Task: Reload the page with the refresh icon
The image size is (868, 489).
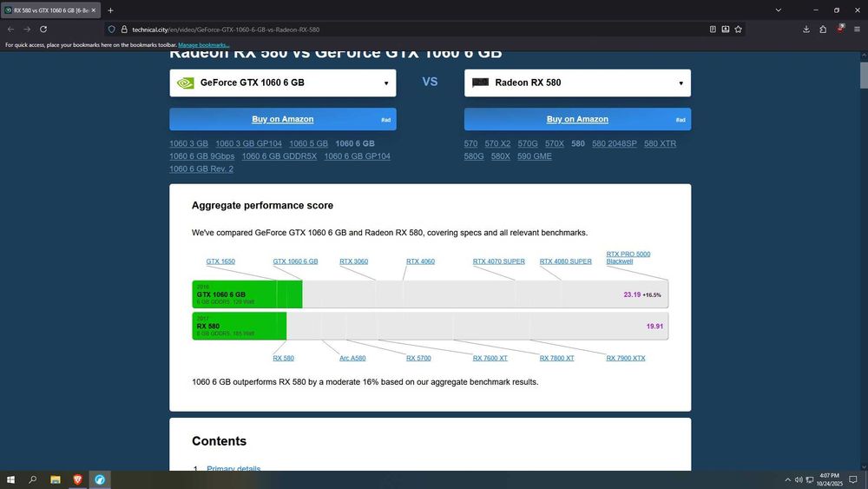Action: point(43,30)
